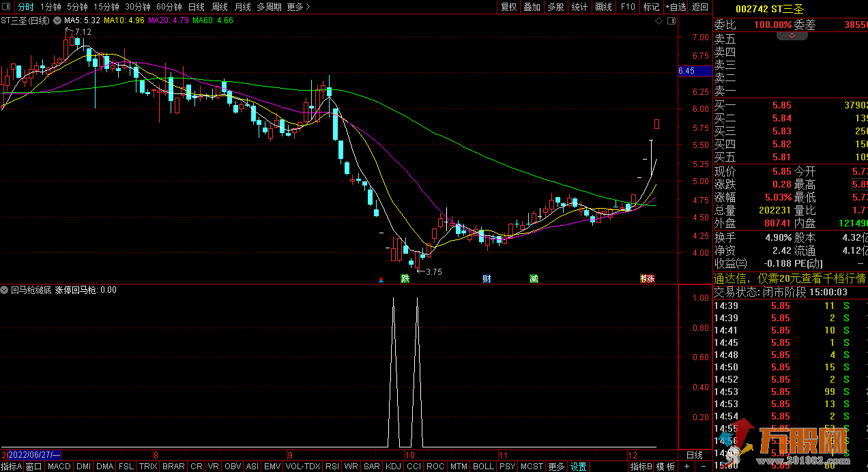Switch to 分时 intraday chart
This screenshot has width=868, height=472.
[x=25, y=7]
